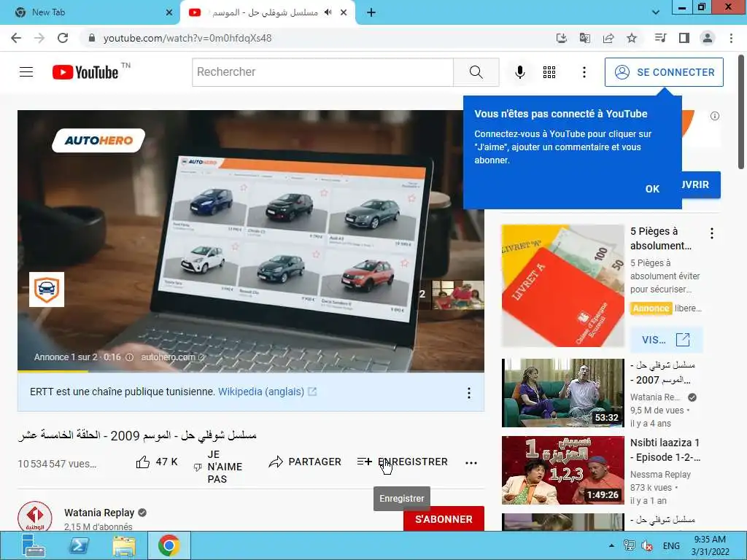Select the YouTube video tab

264,12
